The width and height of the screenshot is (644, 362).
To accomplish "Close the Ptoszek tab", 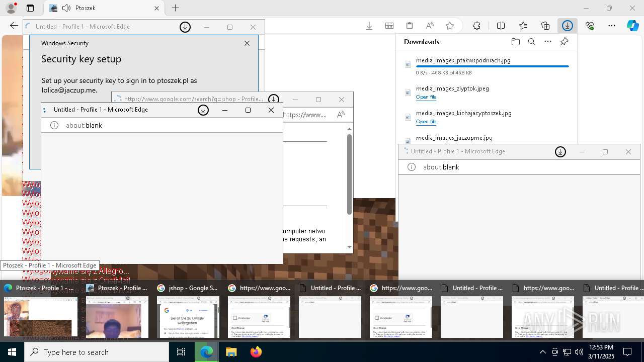I will click(156, 8).
